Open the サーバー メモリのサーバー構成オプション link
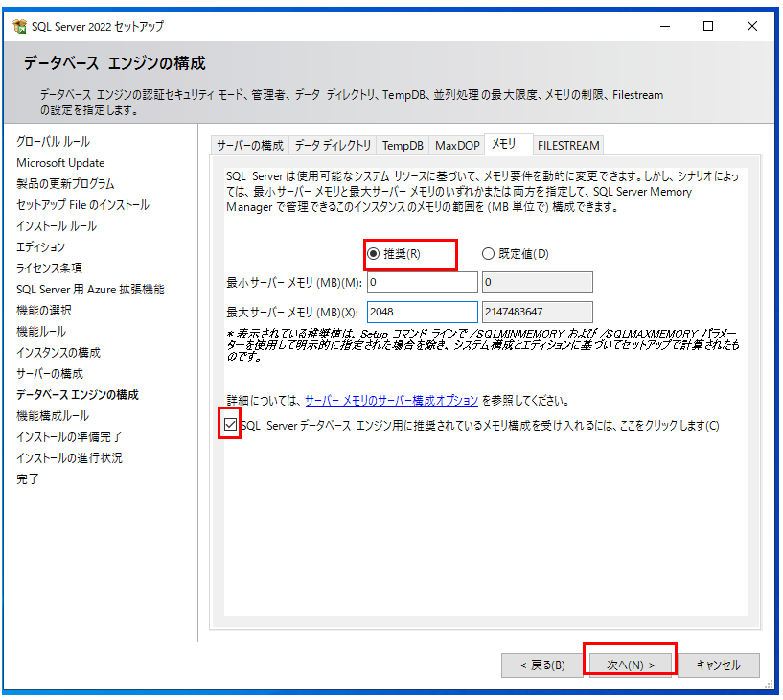 (x=391, y=400)
